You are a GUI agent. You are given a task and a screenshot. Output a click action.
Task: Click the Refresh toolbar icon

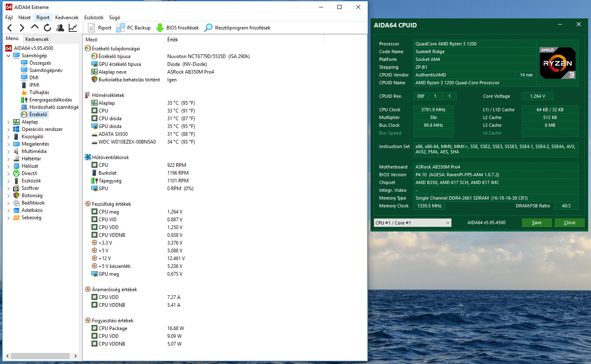[47, 28]
